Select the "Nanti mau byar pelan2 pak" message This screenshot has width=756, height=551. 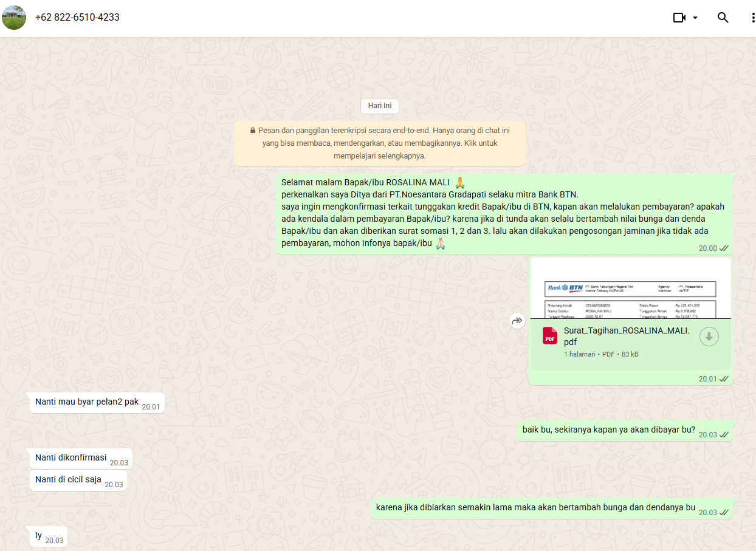point(87,402)
